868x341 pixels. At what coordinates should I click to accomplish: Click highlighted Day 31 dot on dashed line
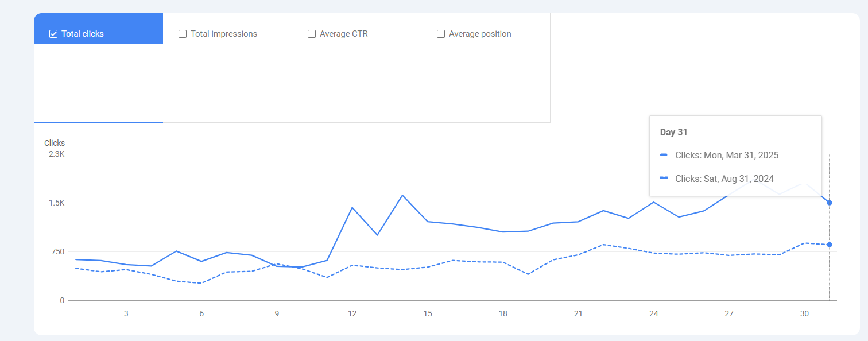[x=830, y=245]
